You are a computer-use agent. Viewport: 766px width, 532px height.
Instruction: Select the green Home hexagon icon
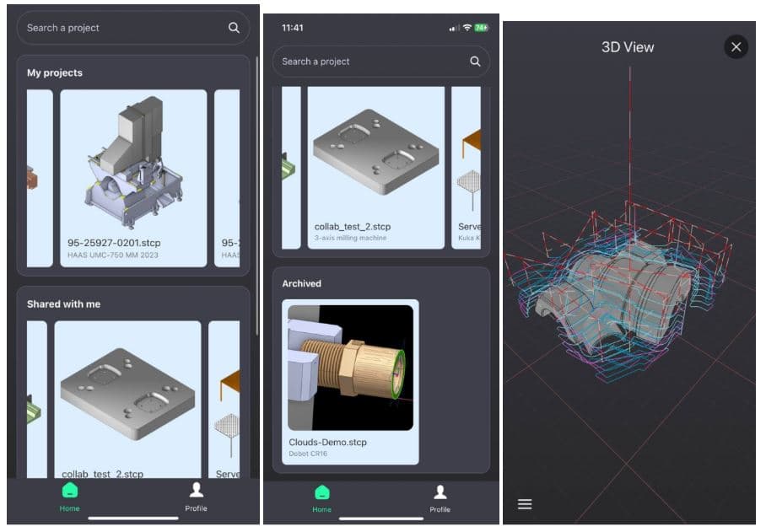69,489
